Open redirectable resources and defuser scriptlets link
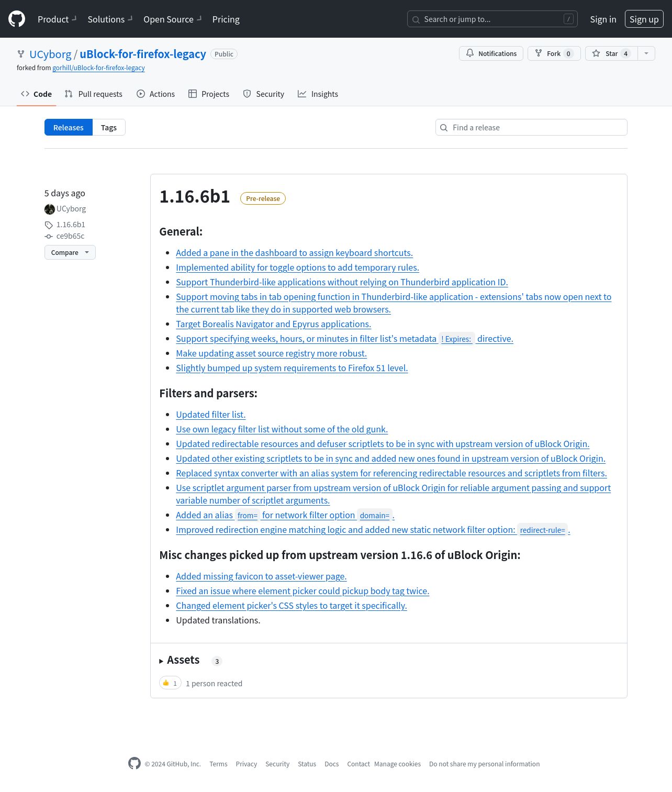 point(383,444)
